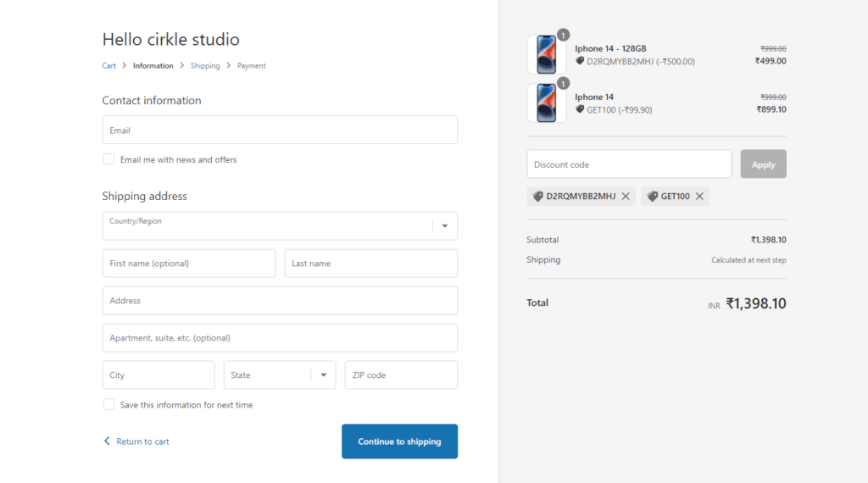Image resolution: width=868 pixels, height=483 pixels.
Task: Focus the Email input field
Action: click(x=280, y=130)
